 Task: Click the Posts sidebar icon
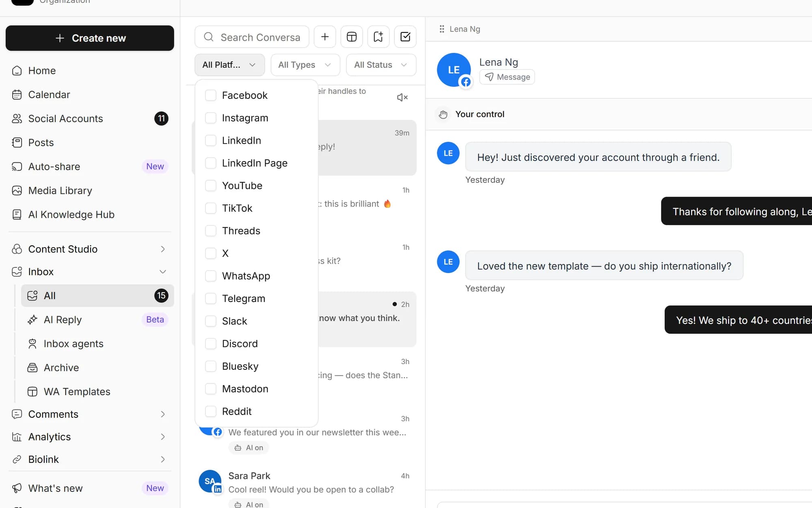point(17,143)
